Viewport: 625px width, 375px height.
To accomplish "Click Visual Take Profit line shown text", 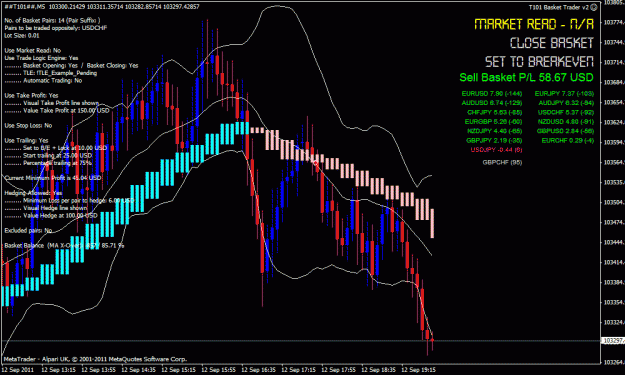I will (52, 103).
